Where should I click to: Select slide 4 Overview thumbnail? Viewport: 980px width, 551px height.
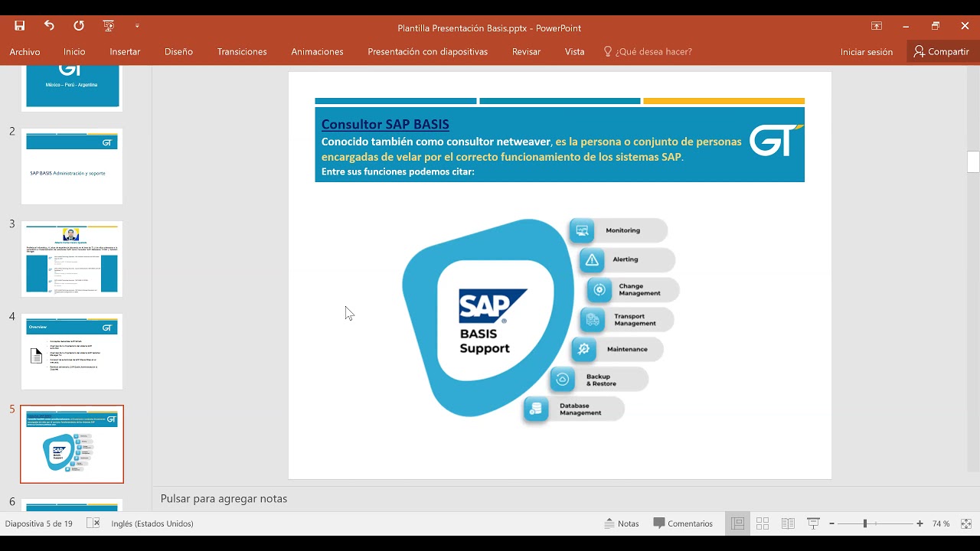pyautogui.click(x=72, y=351)
